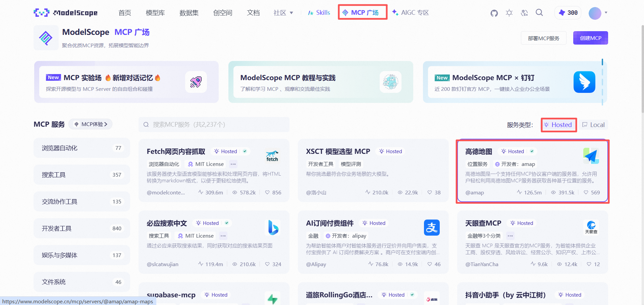Screen dimensions: 644x305
Task: Select 娱乐与多媒体 category in sidebar
Action: [82, 255]
